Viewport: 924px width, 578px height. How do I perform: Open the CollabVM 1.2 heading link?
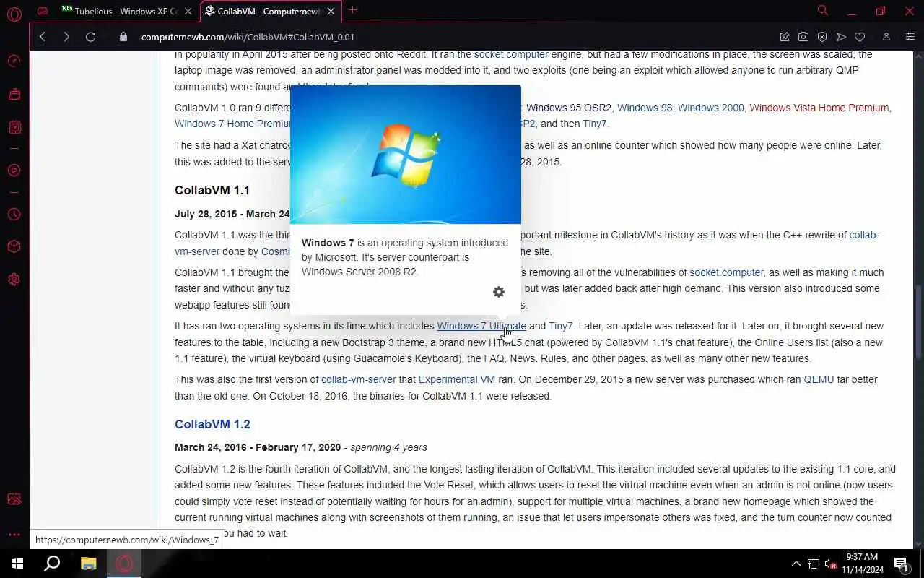[x=212, y=424]
